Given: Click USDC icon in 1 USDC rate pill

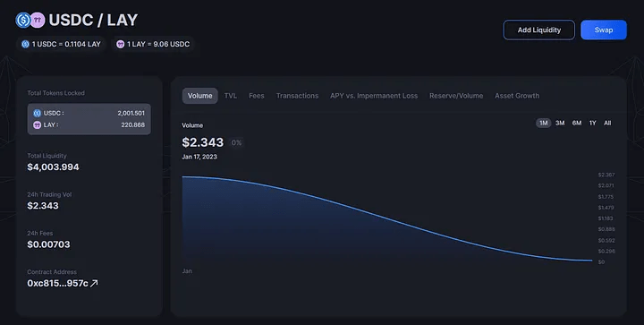Looking at the screenshot, I should 25,44.
